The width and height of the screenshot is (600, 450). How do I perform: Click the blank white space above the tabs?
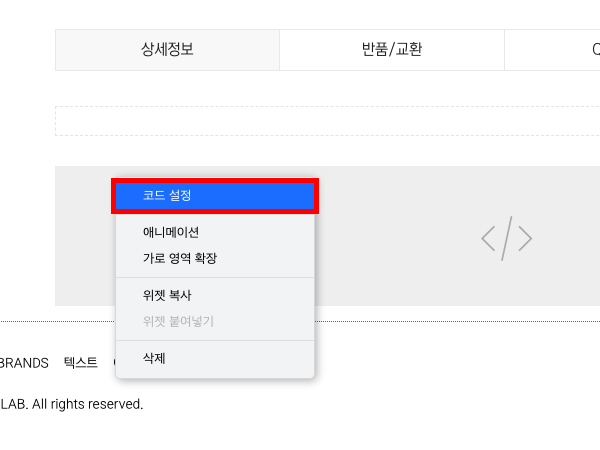300,14
